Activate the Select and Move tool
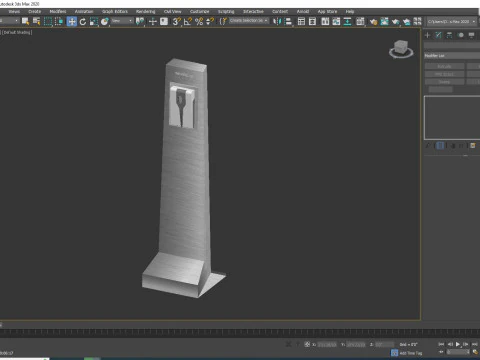 coord(72,22)
